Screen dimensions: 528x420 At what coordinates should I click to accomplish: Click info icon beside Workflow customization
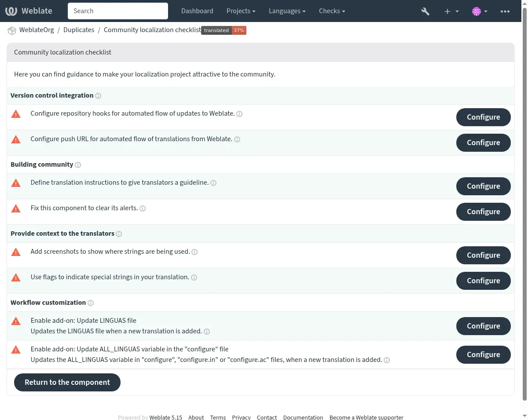[x=91, y=303]
